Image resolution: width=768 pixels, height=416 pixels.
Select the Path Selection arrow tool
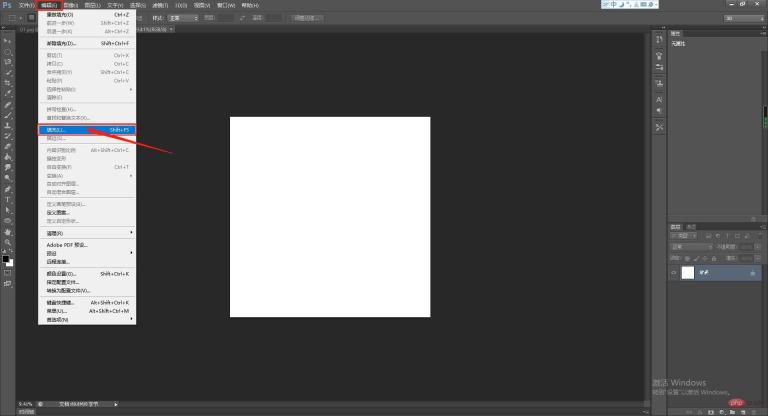(x=7, y=210)
